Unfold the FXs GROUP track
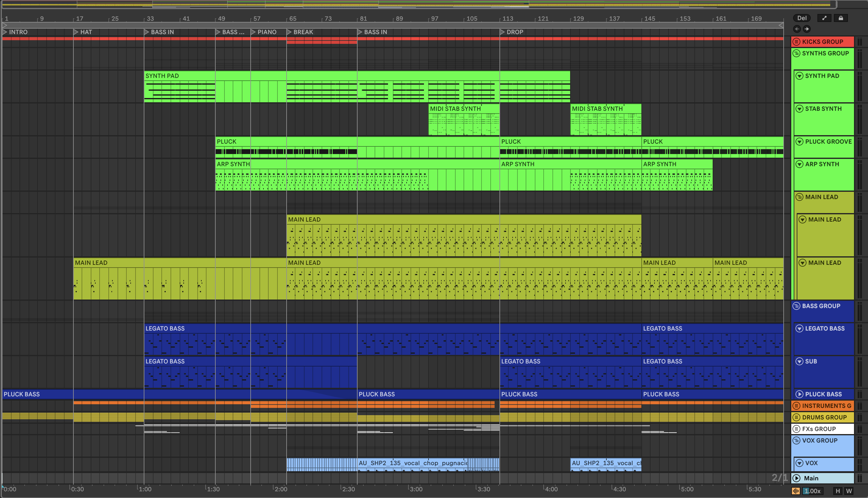This screenshot has height=498, width=868. point(796,429)
